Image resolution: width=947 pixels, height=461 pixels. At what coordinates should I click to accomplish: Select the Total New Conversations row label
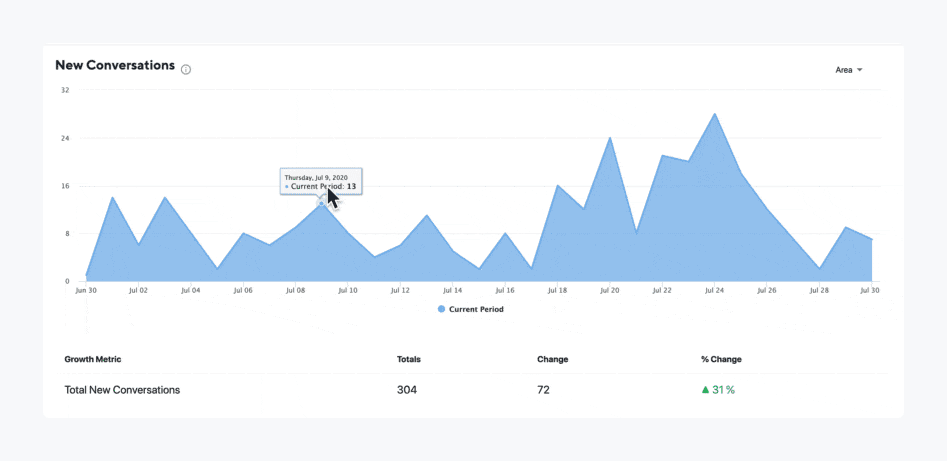(x=122, y=390)
